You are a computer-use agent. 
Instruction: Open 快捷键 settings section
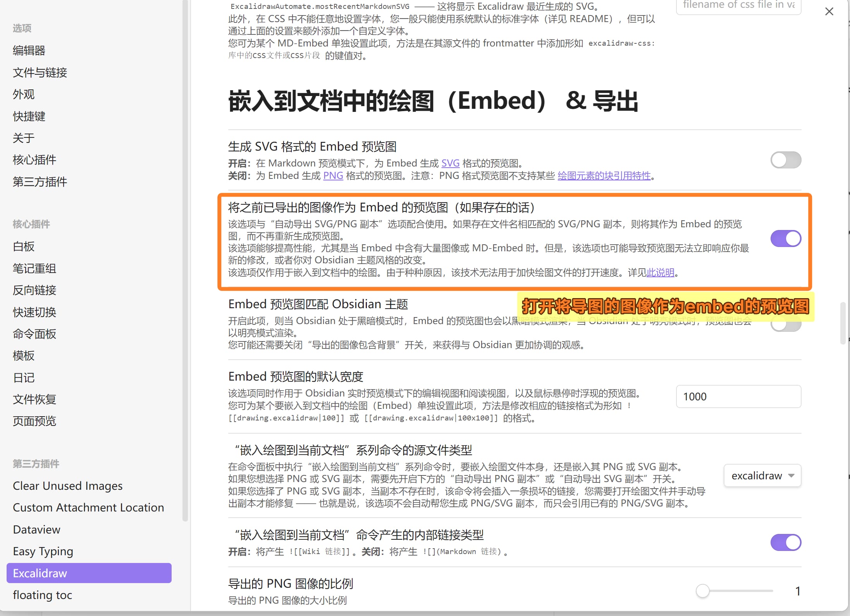point(29,116)
